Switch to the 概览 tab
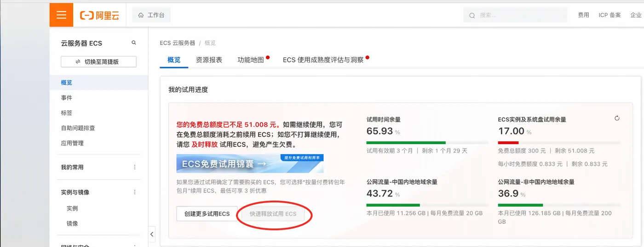 pyautogui.click(x=174, y=60)
